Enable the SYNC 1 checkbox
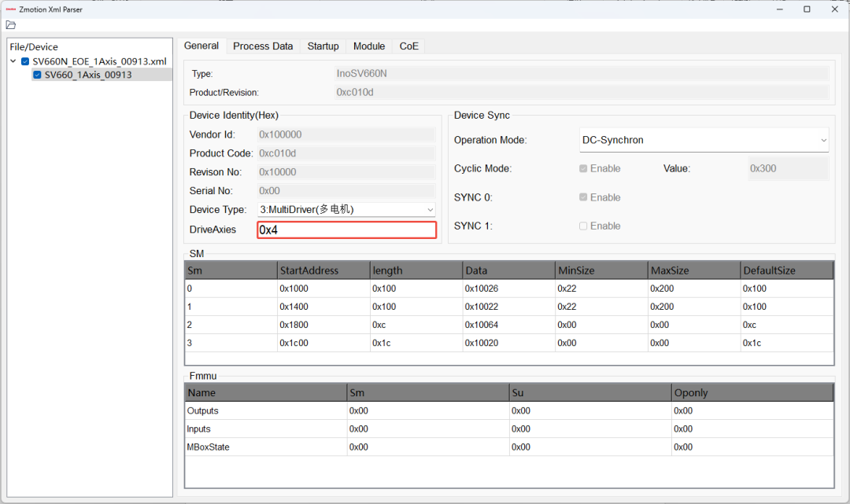850x504 pixels. click(583, 226)
